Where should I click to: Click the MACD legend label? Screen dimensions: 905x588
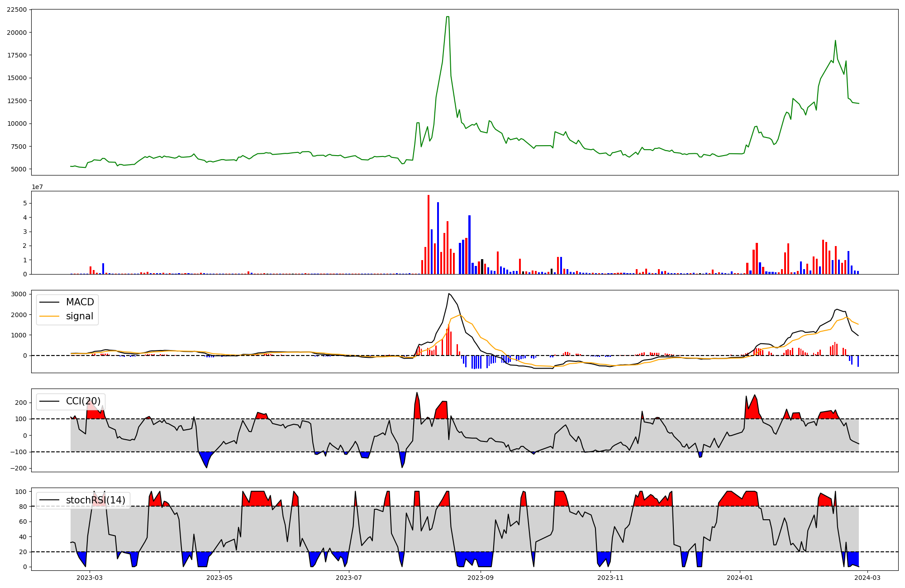click(x=80, y=302)
